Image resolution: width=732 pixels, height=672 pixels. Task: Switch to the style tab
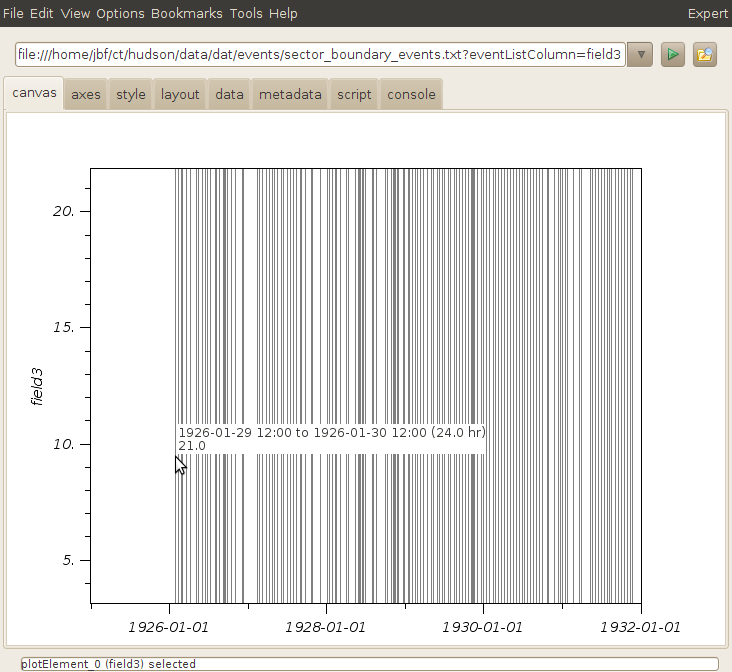point(131,95)
